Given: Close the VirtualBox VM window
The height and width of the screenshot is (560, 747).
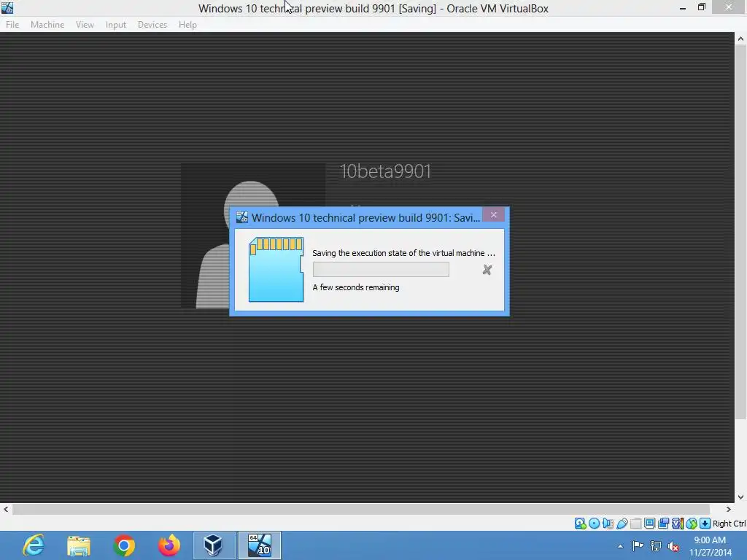Looking at the screenshot, I should [x=729, y=7].
